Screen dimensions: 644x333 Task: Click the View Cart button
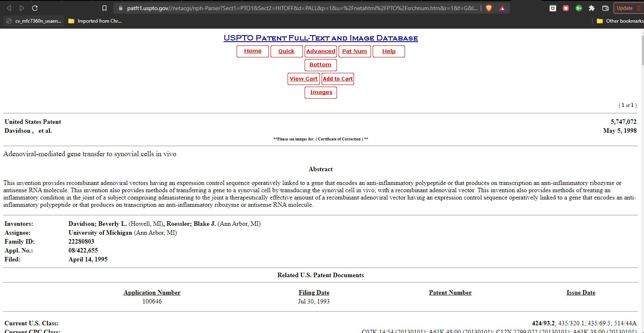(x=304, y=79)
